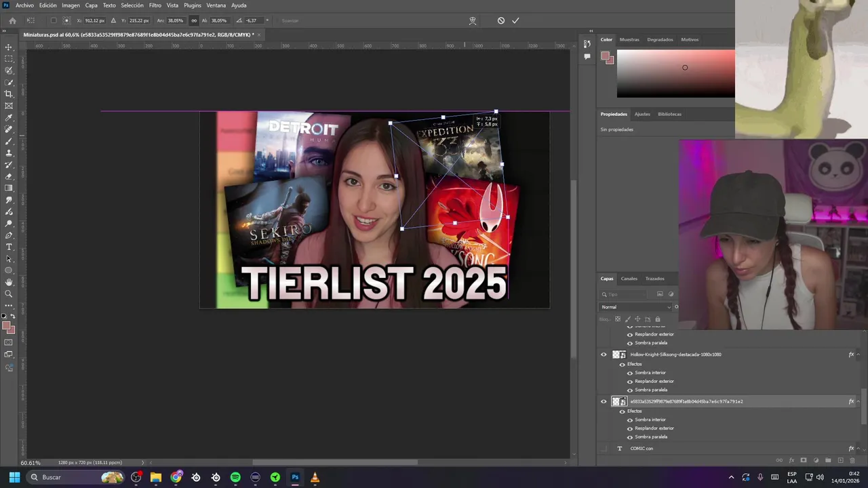Click the delete layer trash icon
The width and height of the screenshot is (868, 488).
pyautogui.click(x=852, y=460)
